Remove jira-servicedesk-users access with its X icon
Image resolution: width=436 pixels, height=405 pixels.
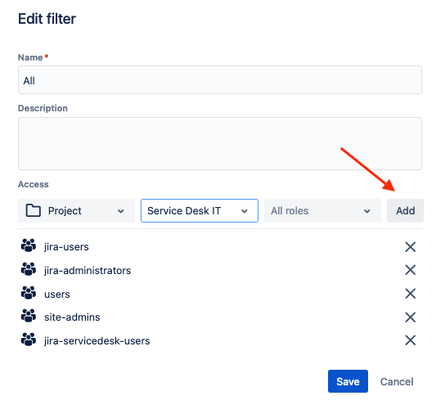410,340
